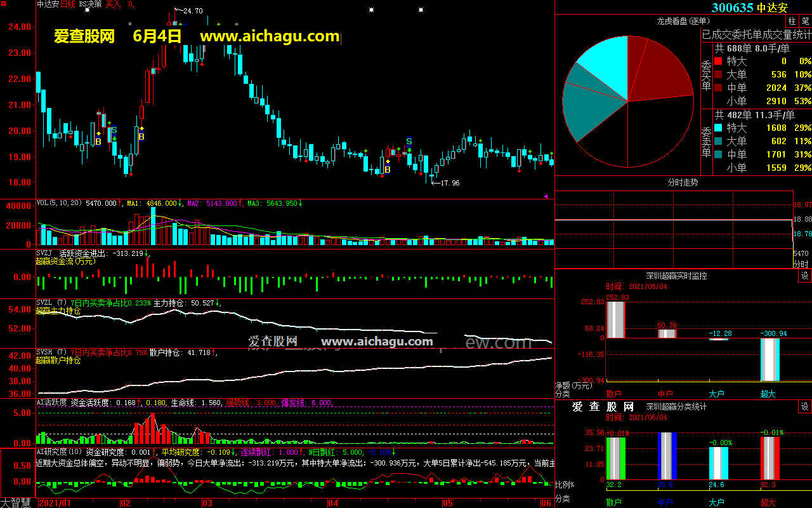Screen dimensions: 812x508
Task: Click the 中户 60.39 bar in real-time monitor
Action: click(667, 333)
